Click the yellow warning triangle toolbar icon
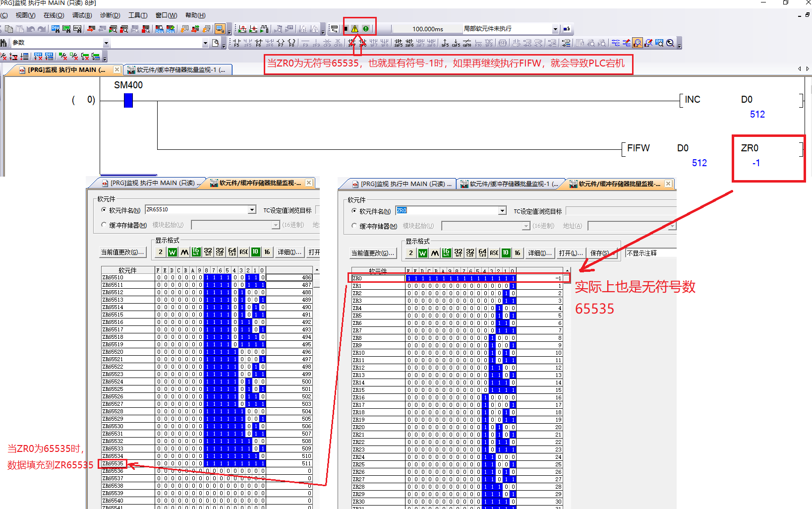Viewport: 812px width, 509px height. pos(355,29)
